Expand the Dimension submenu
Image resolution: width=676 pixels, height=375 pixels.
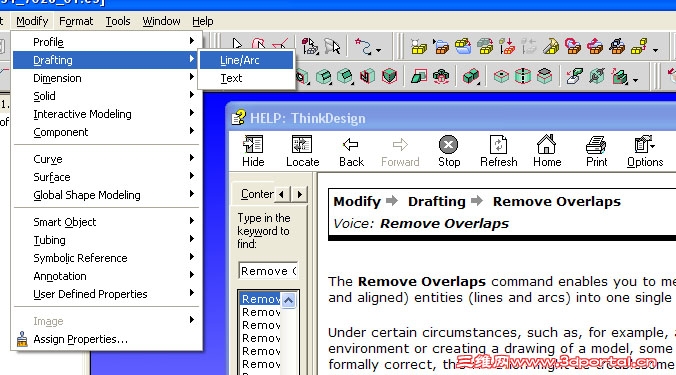point(106,78)
